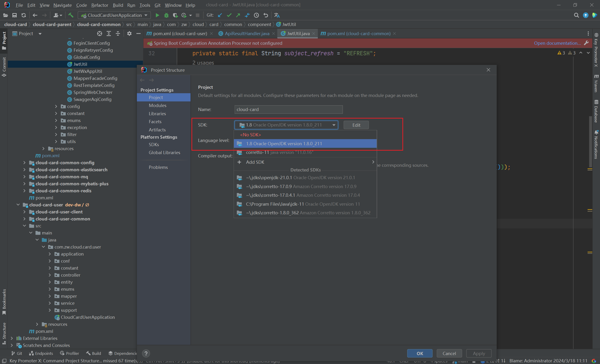The width and height of the screenshot is (600, 364).
Task: Expand the config folder
Action: (x=56, y=106)
